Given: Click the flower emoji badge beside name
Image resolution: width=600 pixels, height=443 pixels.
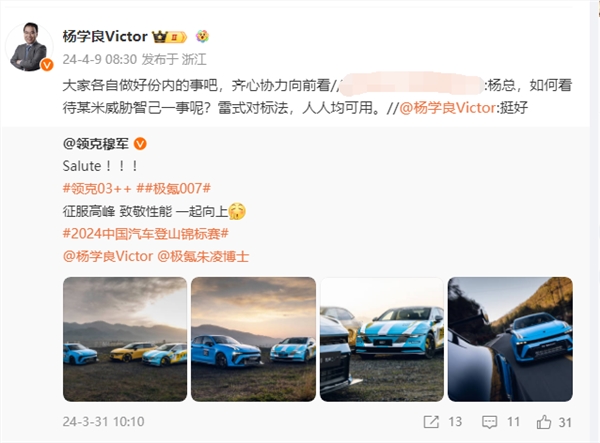Looking at the screenshot, I should click(x=202, y=36).
